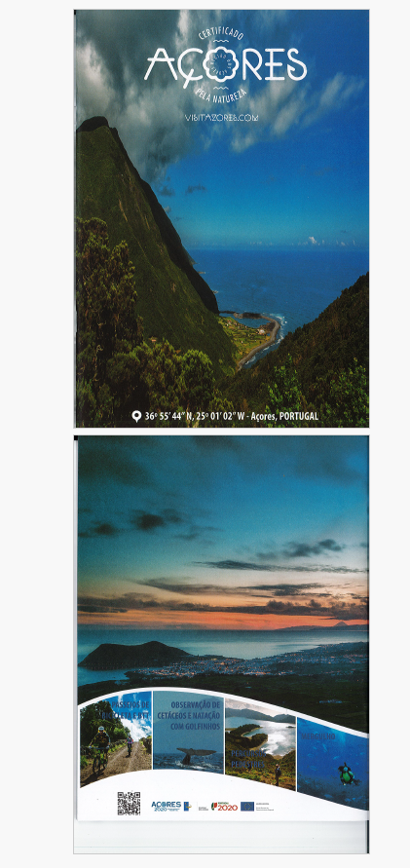Click the large AÇORES title text
The width and height of the screenshot is (410, 868).
225,65
